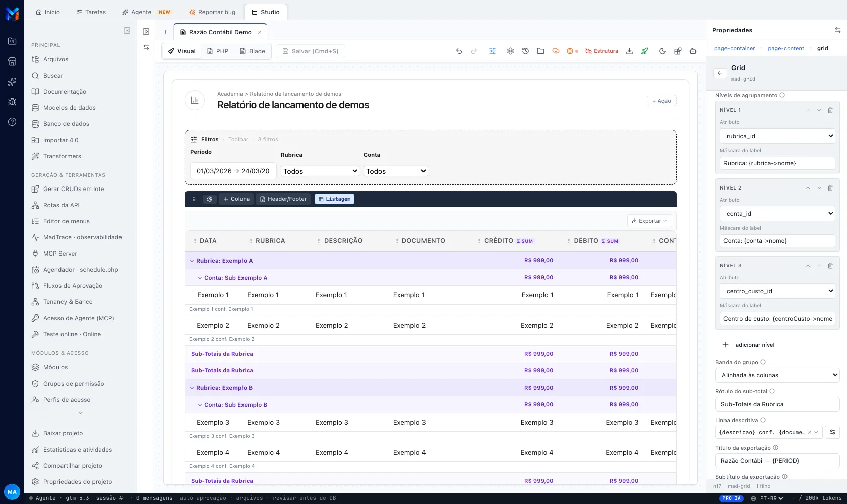Open the Rubrica filter dropdown
The width and height of the screenshot is (847, 504).
[x=320, y=171]
